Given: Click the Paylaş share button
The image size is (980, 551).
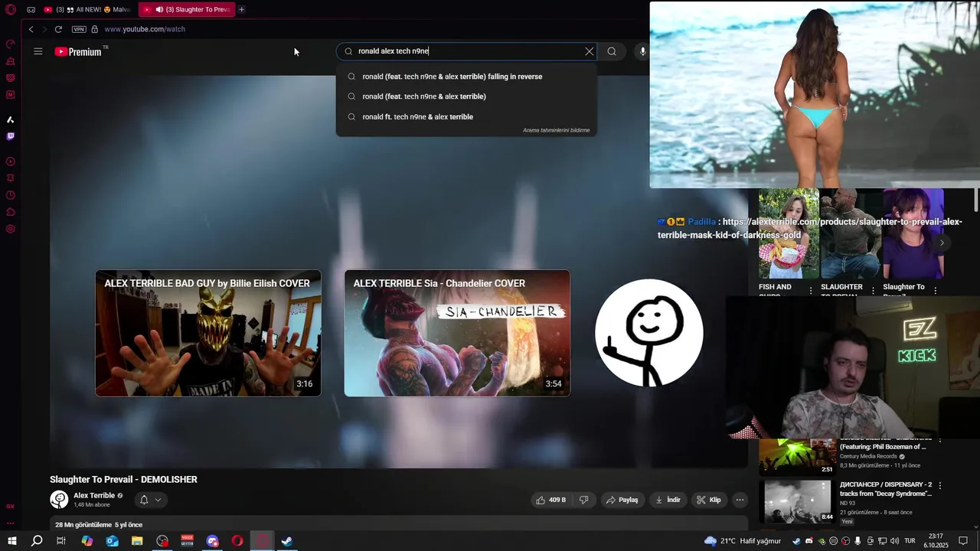Looking at the screenshot, I should 622,500.
